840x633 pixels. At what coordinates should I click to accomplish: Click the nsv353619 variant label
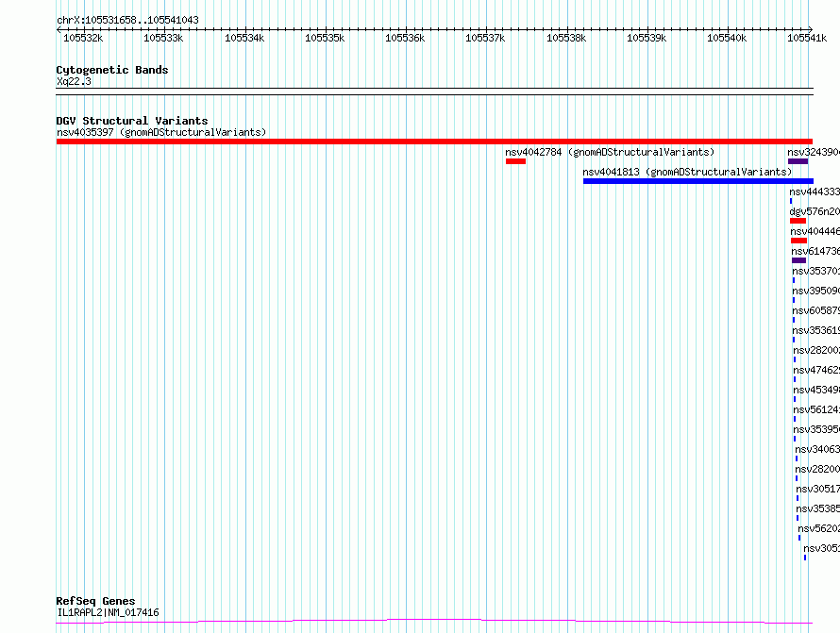(x=815, y=330)
